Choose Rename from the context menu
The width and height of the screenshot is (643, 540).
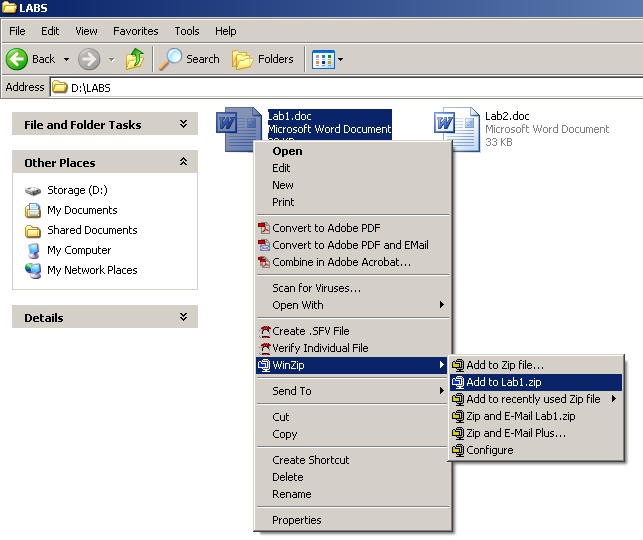(353, 494)
